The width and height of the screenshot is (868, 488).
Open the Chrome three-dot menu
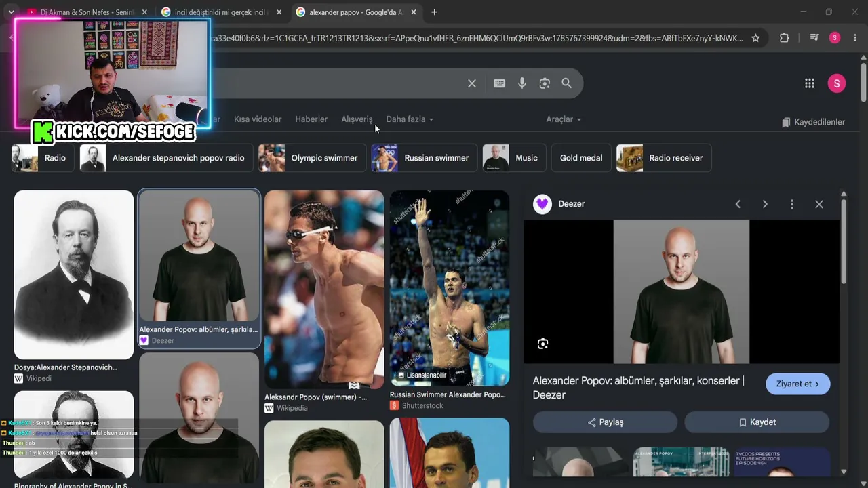pos(854,38)
